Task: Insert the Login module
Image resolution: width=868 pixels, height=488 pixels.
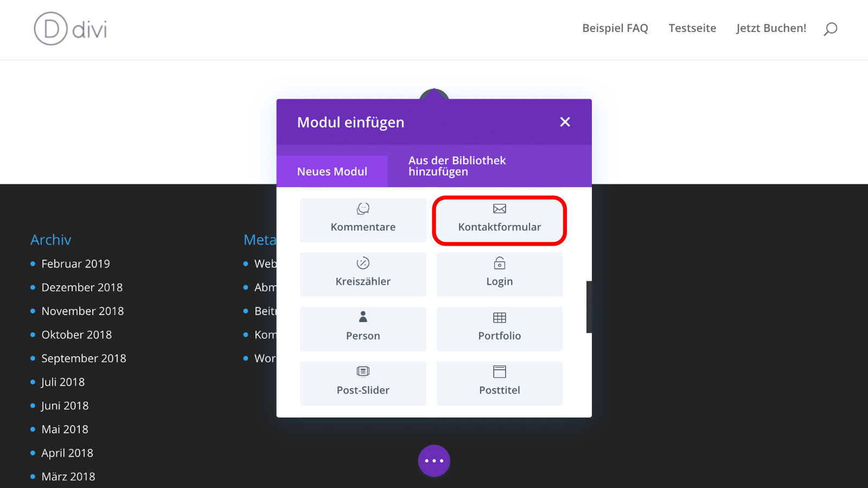Action: click(x=499, y=274)
